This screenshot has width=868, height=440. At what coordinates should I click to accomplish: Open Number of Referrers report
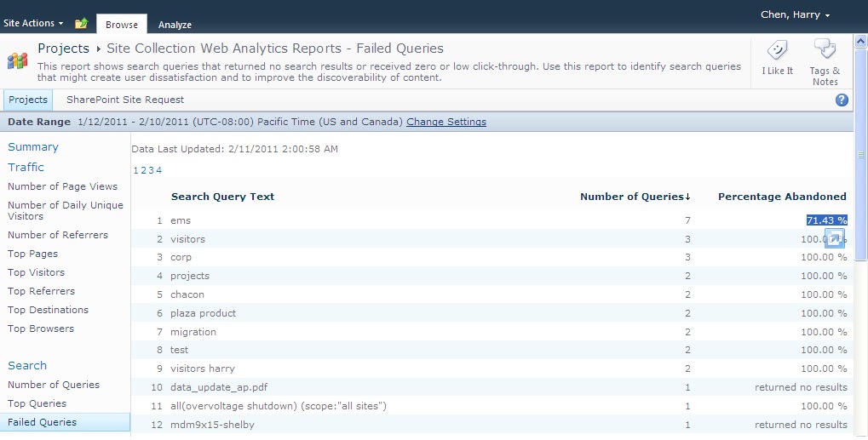click(58, 235)
